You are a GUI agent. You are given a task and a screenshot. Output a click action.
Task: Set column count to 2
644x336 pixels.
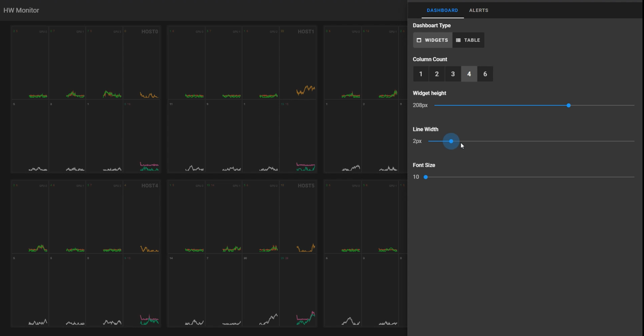pos(437,74)
